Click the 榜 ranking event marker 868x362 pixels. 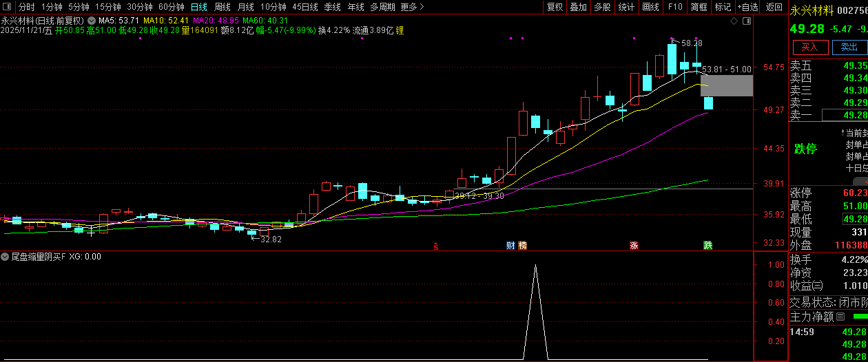(522, 245)
